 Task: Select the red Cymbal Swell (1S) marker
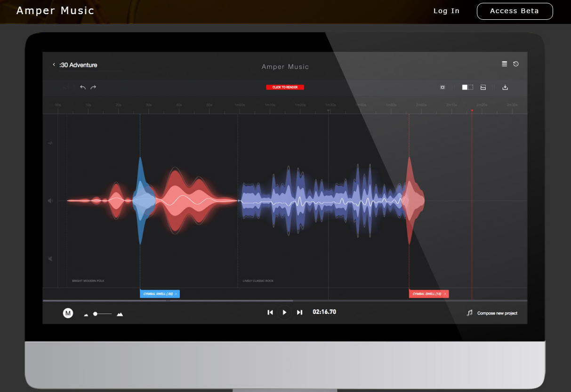[x=429, y=294]
